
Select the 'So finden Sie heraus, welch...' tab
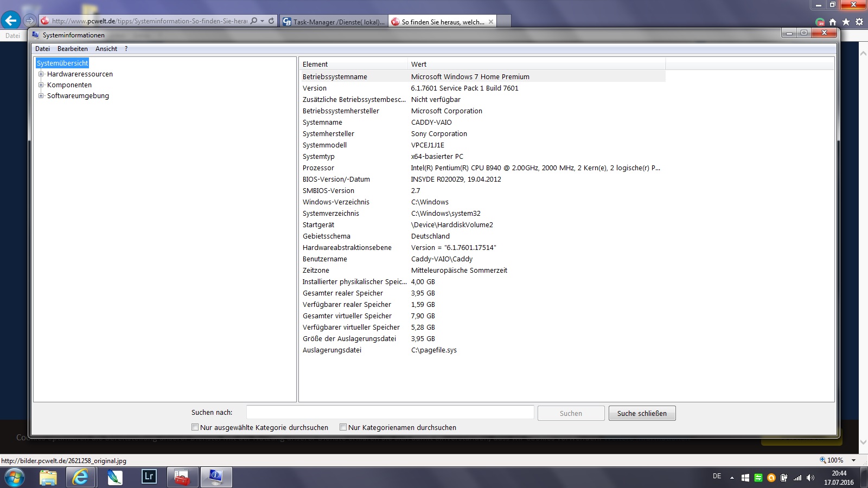click(x=443, y=22)
